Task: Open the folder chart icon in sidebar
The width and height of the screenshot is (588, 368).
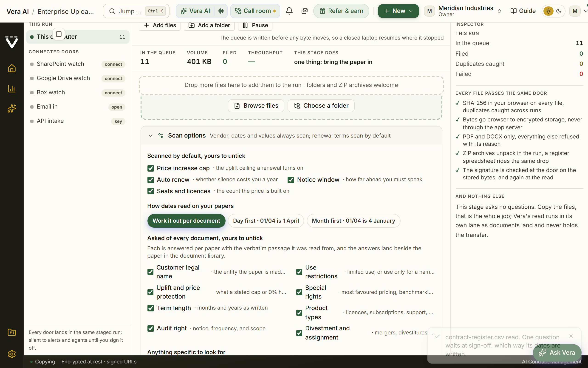Action: tap(12, 332)
